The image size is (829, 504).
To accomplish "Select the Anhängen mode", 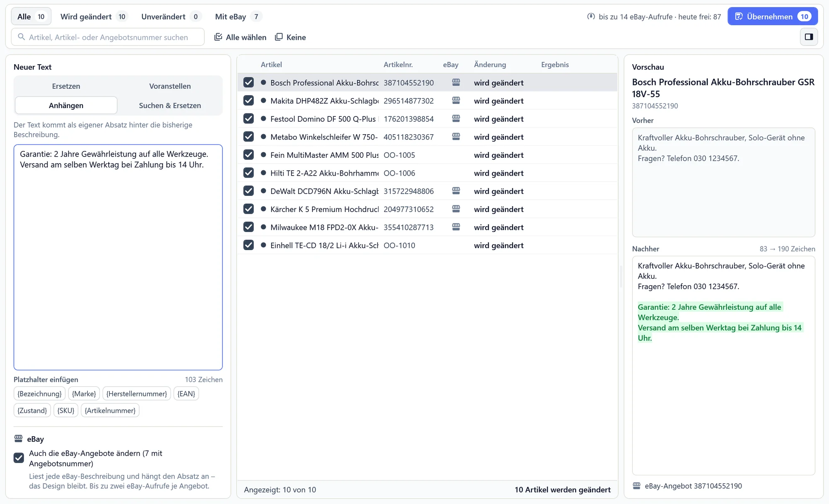I will [x=66, y=106].
